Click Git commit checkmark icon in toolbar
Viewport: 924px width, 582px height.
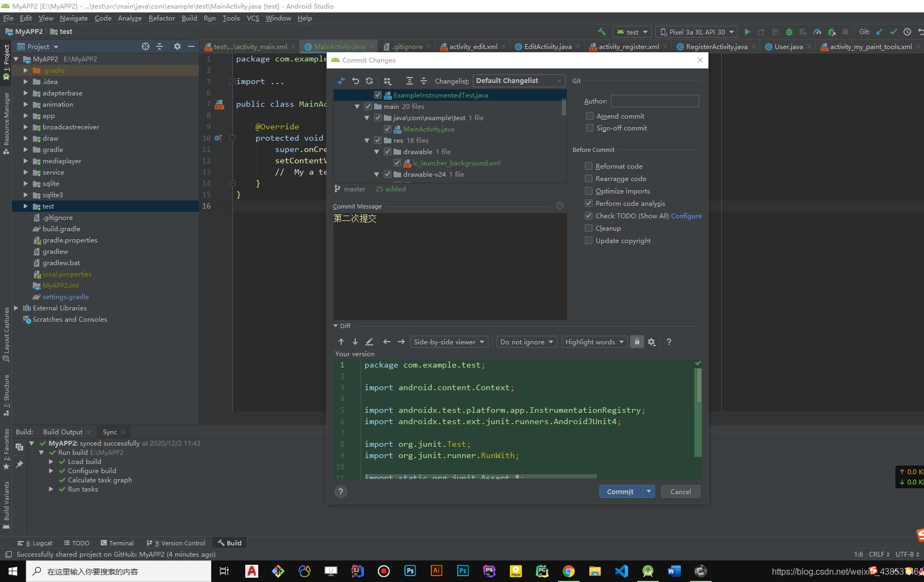point(893,32)
